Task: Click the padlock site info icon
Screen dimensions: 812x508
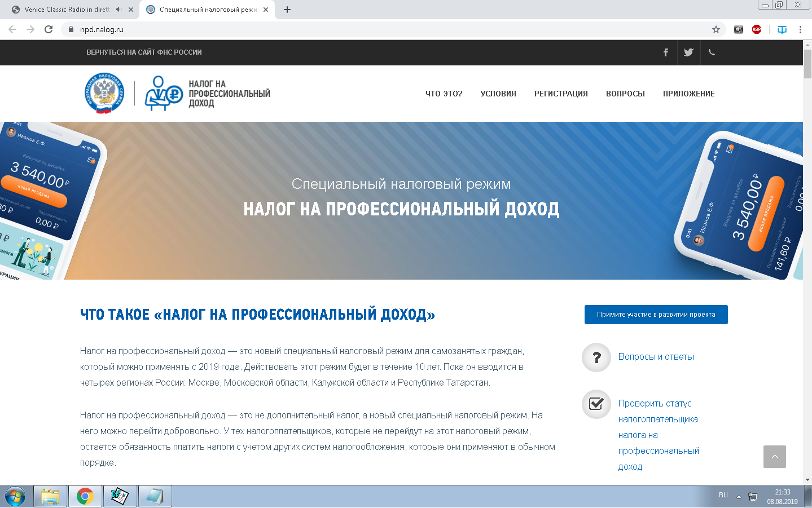Action: pos(71,29)
